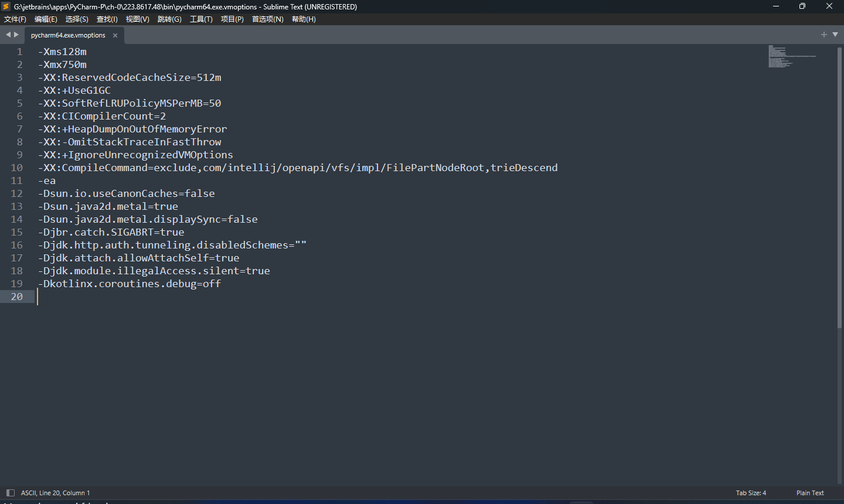Toggle the side bar icon in status bar
844x504 pixels.
10,493
